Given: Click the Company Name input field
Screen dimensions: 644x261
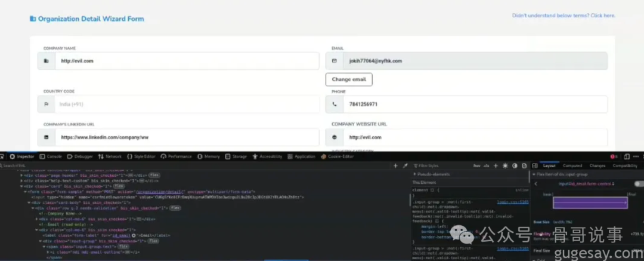Looking at the screenshot, I should pos(187,61).
